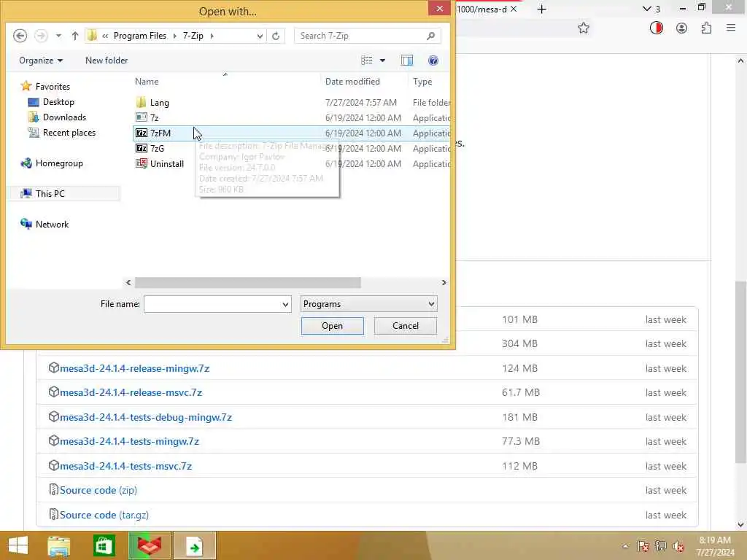
Task: Click the help question mark icon
Action: (x=433, y=61)
